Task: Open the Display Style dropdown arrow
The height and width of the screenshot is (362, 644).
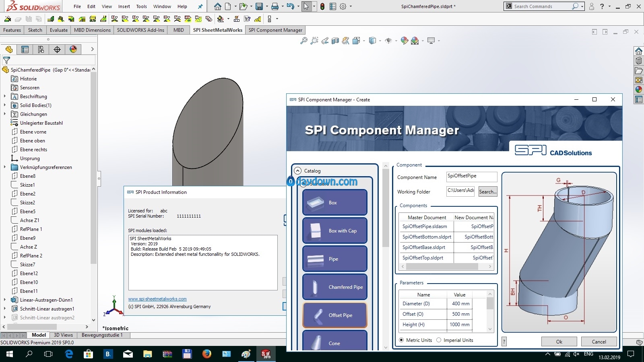Action: 380,41
